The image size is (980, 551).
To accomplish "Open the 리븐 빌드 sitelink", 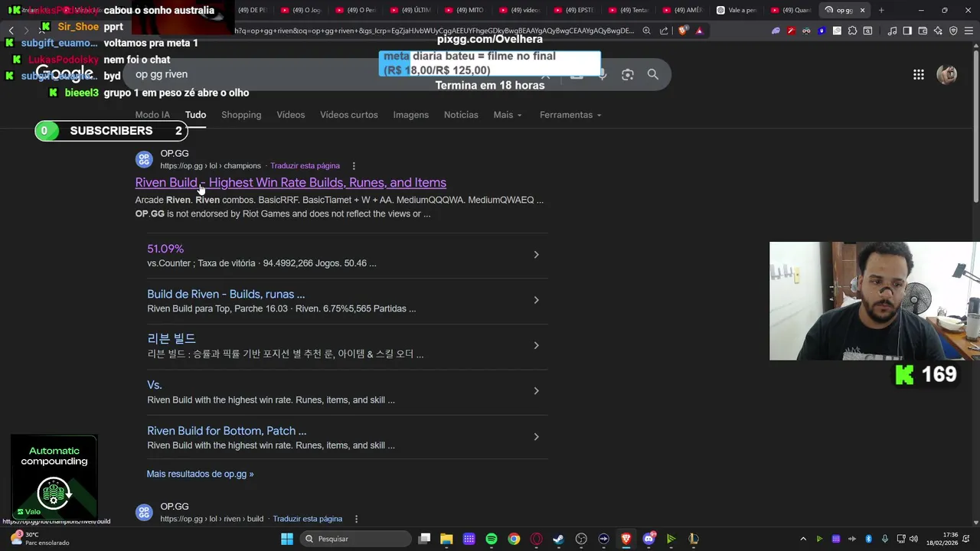I will pos(171,338).
